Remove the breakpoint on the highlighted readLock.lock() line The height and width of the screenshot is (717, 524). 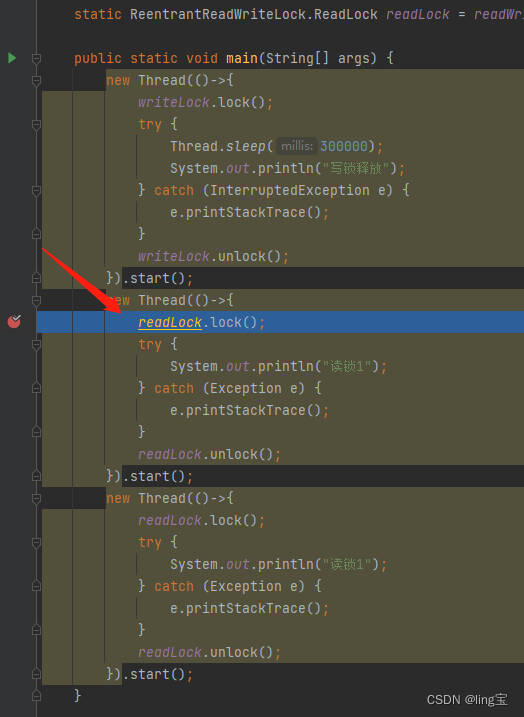[14, 321]
